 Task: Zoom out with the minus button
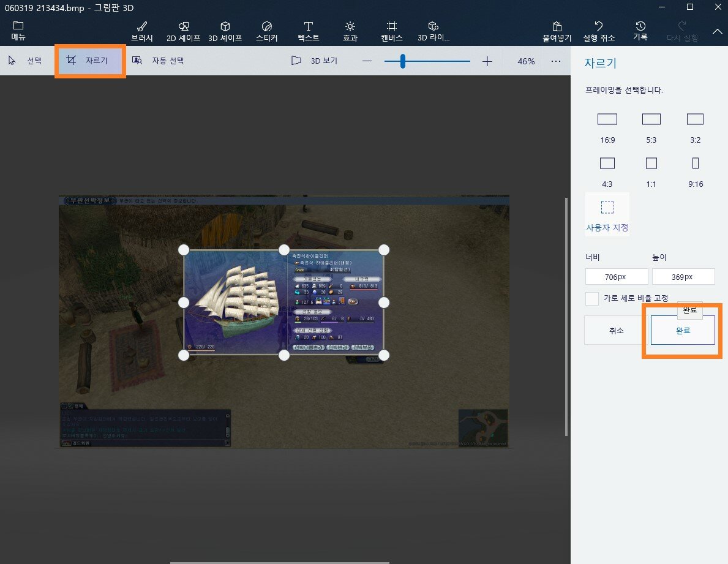point(367,61)
